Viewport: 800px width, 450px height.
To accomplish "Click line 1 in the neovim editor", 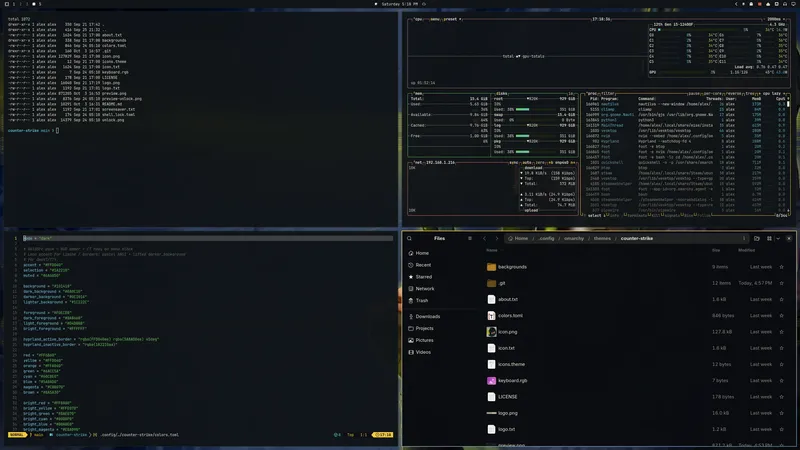I will pyautogui.click(x=208, y=238).
